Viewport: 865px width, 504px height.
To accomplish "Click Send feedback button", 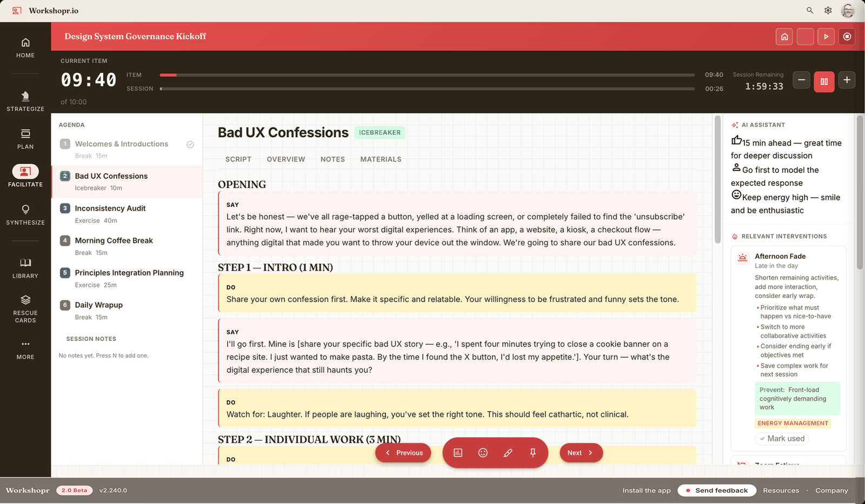I will (717, 490).
